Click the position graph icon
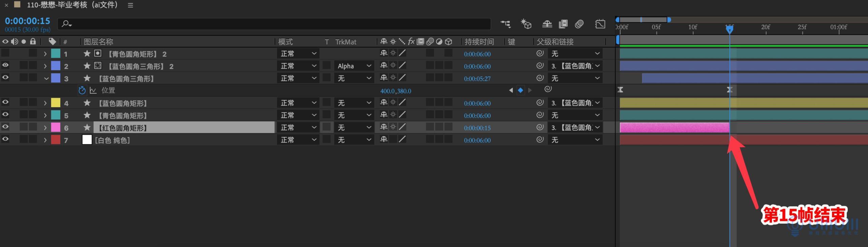Viewport: 868px width, 247px height. [93, 90]
